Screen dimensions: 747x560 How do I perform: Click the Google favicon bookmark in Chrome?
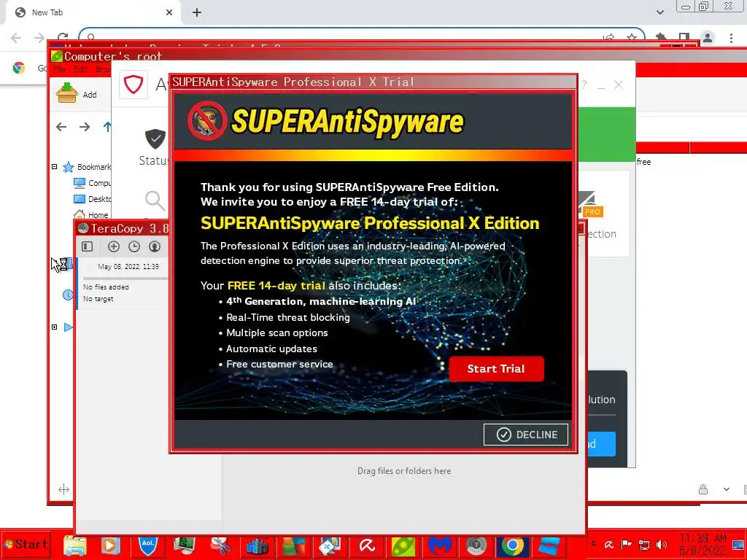18,68
